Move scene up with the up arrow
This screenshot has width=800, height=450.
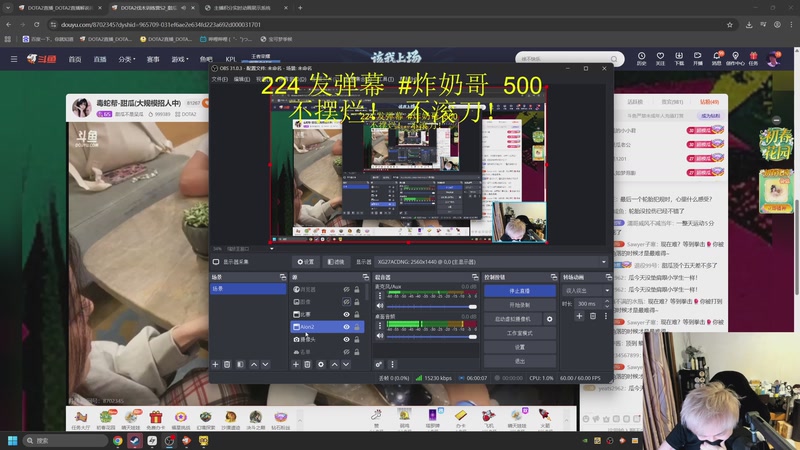tap(254, 364)
